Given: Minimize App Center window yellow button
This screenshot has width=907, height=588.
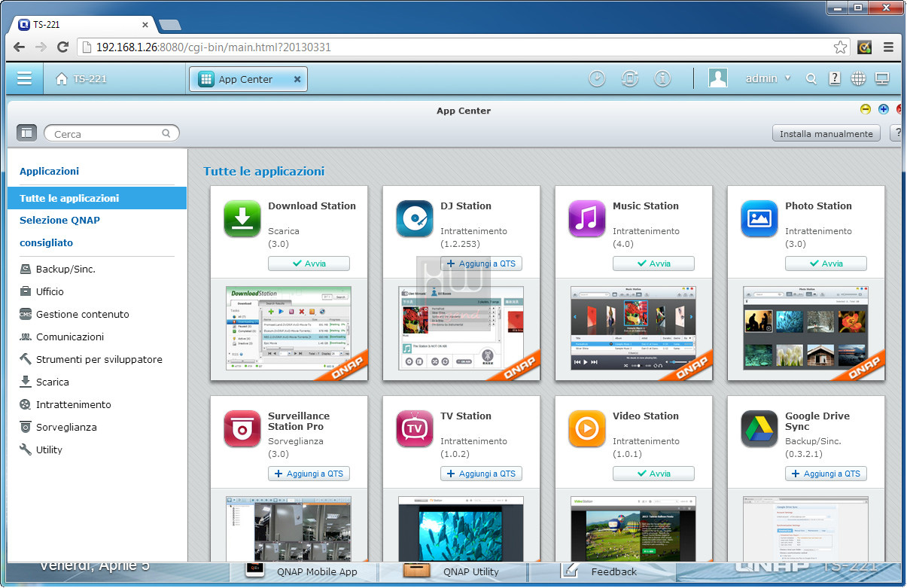Looking at the screenshot, I should click(x=866, y=109).
